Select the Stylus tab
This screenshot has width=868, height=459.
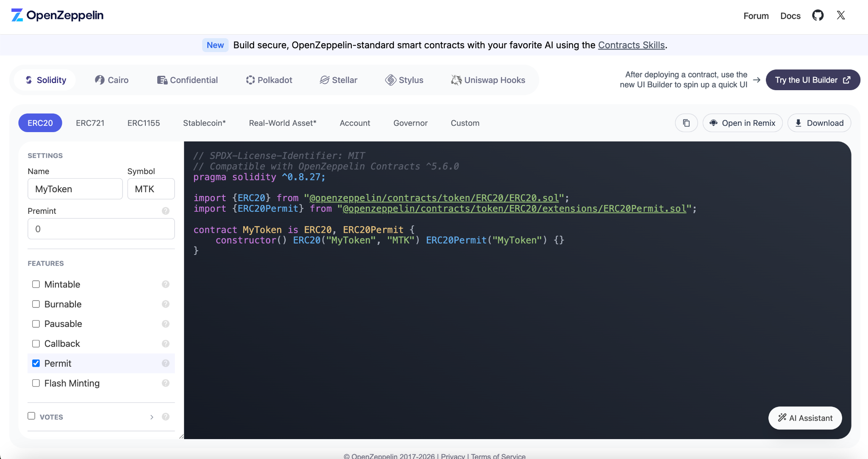click(404, 80)
